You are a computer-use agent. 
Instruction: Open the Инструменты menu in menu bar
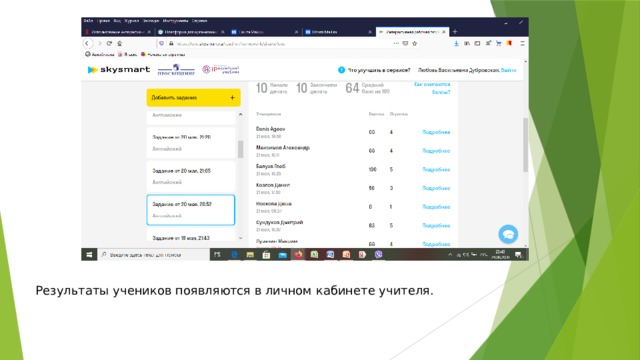176,20
